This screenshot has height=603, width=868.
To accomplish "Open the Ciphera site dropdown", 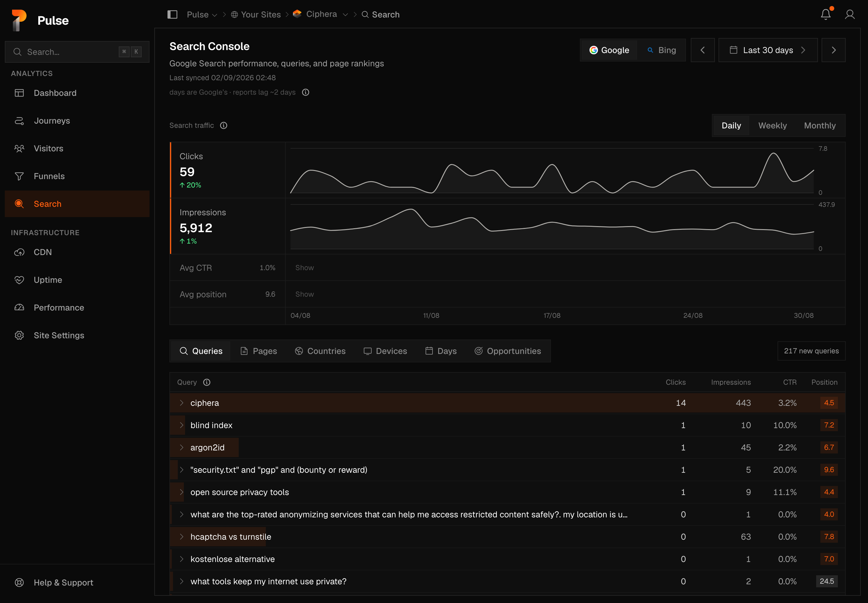I will pyautogui.click(x=345, y=15).
